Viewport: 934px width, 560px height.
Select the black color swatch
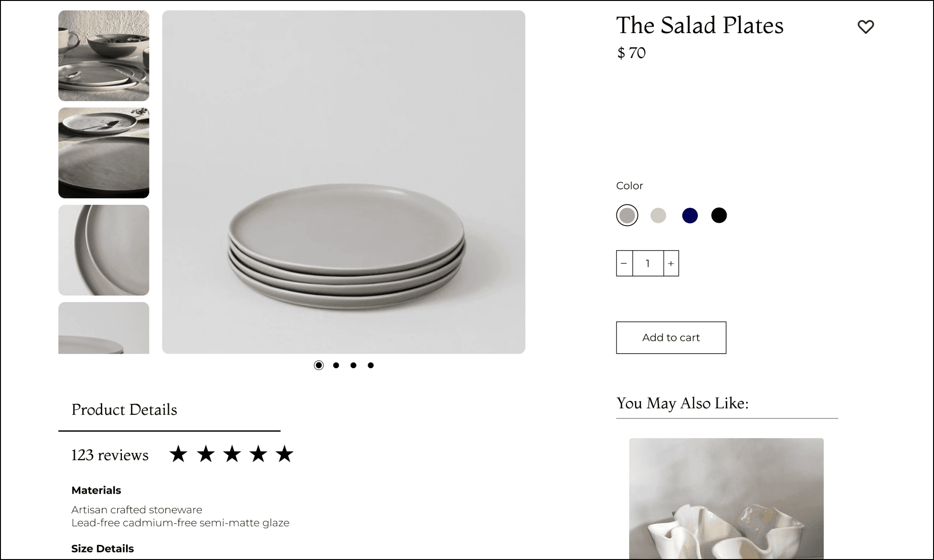[x=719, y=215]
